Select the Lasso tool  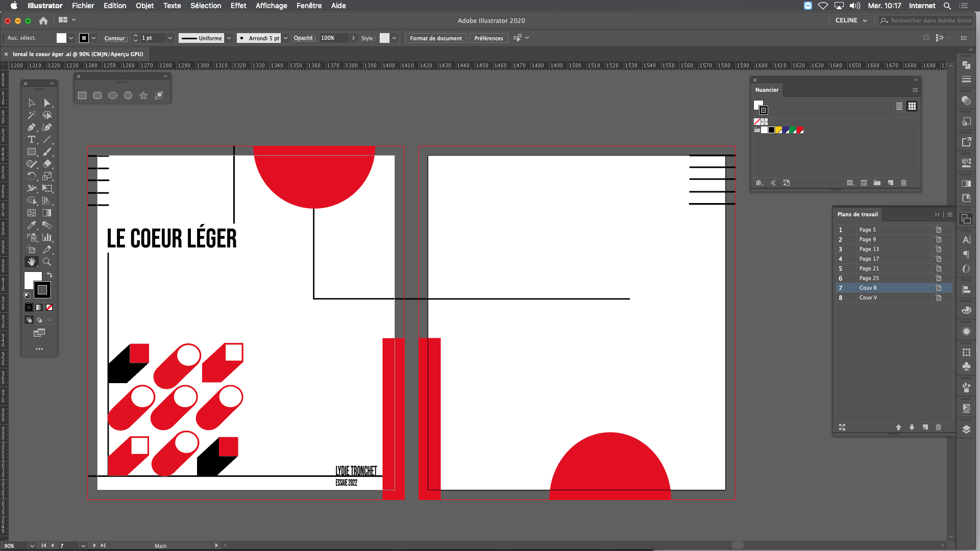click(47, 115)
